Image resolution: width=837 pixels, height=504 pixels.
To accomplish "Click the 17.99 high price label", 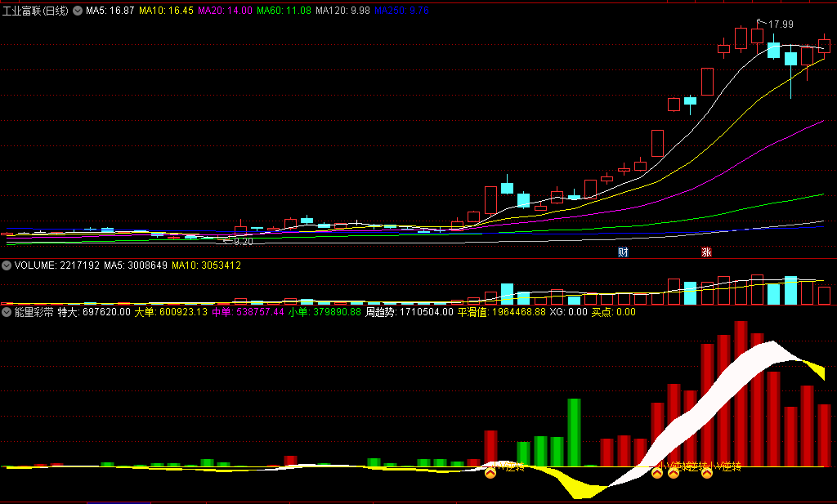I will [x=781, y=25].
